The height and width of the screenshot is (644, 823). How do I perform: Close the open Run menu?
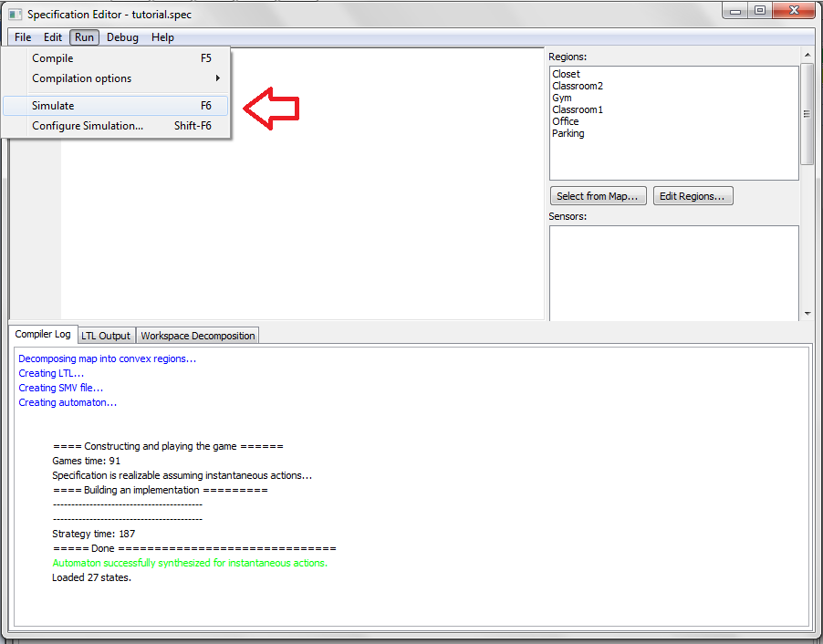[84, 37]
